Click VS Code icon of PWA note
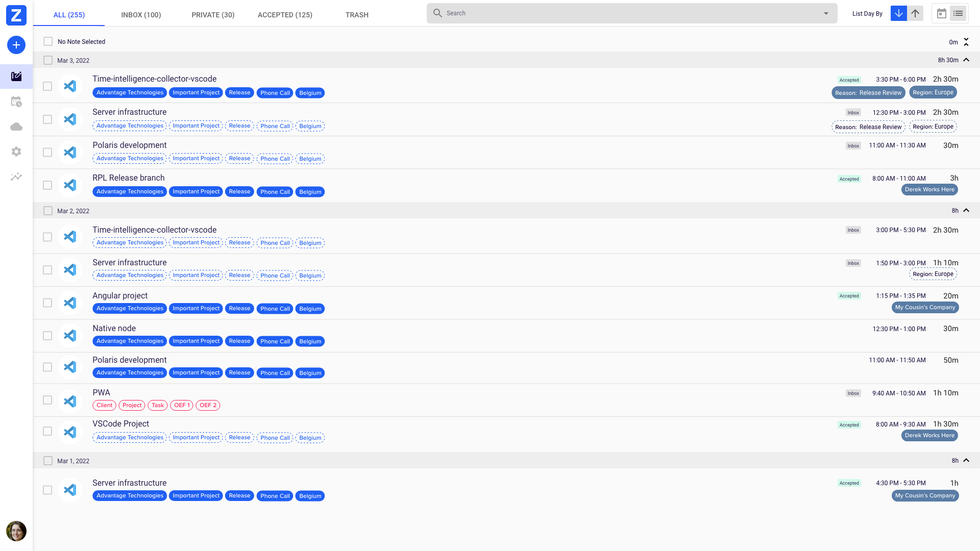The image size is (980, 551). (x=70, y=401)
